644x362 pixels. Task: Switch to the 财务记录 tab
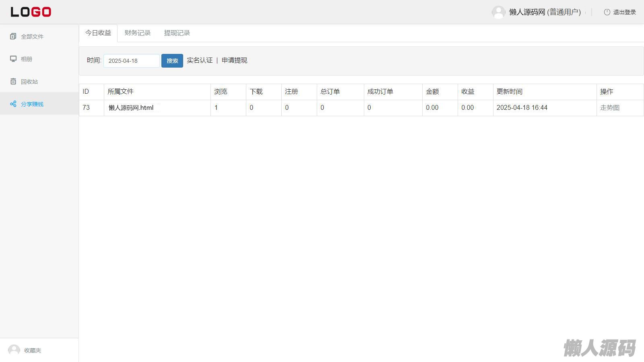tap(137, 33)
